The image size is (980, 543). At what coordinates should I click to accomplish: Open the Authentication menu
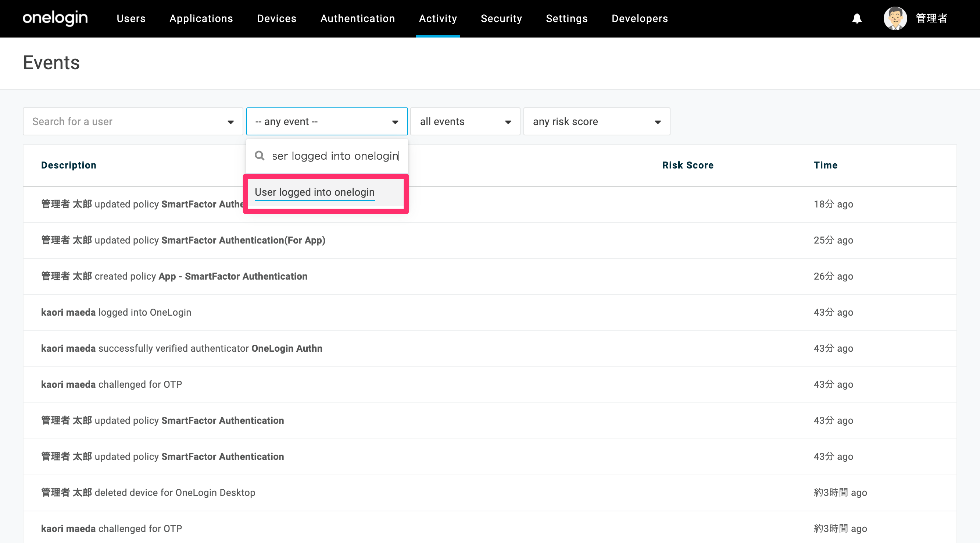(358, 18)
